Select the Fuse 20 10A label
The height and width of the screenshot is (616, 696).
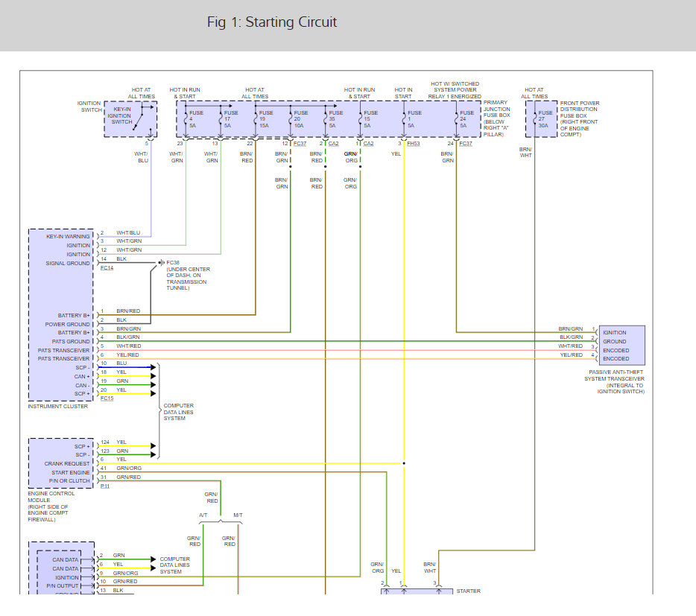(x=300, y=119)
